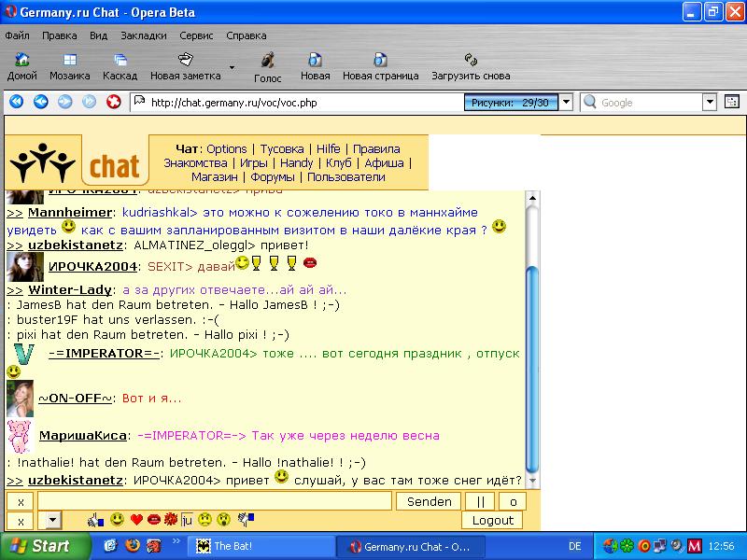Go back one page

pos(40,102)
